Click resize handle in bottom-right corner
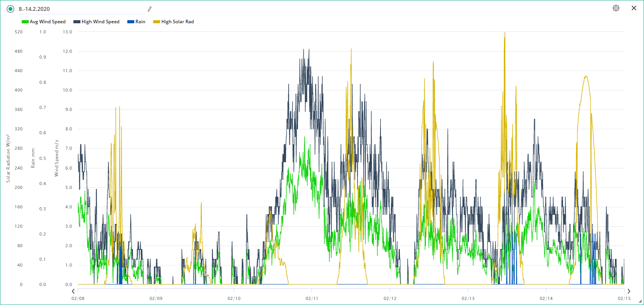 (x=640, y=301)
